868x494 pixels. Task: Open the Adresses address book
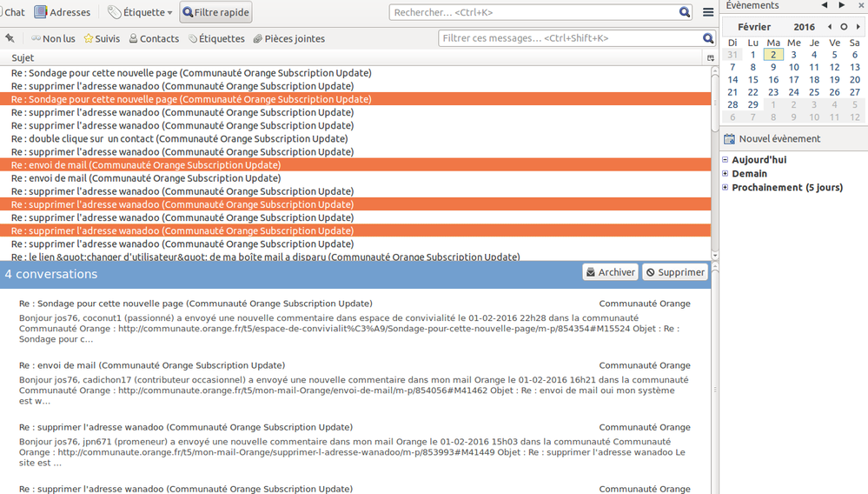coord(62,12)
